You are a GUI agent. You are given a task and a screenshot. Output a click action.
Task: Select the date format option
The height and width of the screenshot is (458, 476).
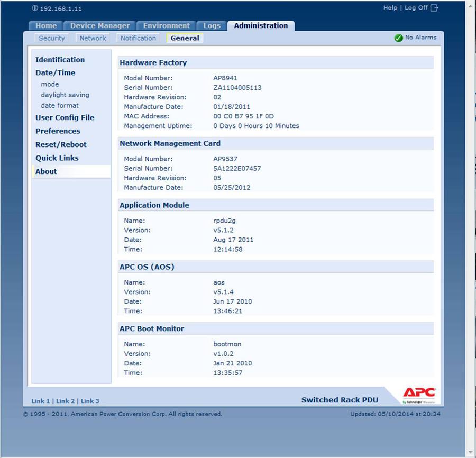pos(60,106)
